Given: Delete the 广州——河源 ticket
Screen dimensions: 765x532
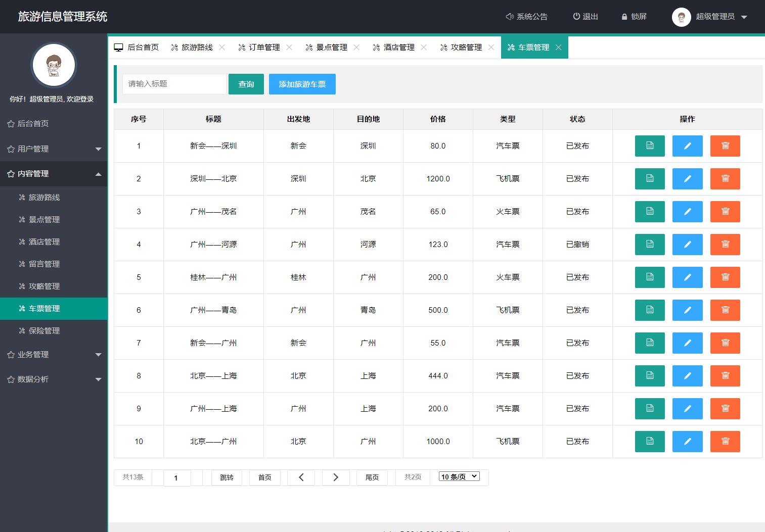Looking at the screenshot, I should coord(725,245).
